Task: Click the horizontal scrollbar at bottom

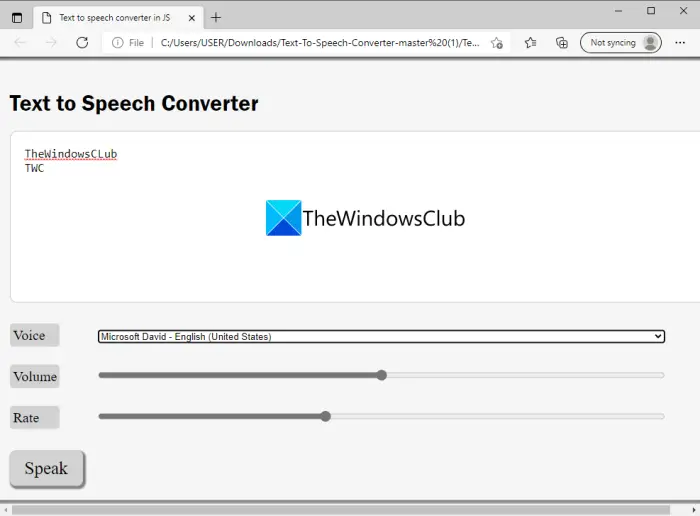Action: pyautogui.click(x=341, y=510)
